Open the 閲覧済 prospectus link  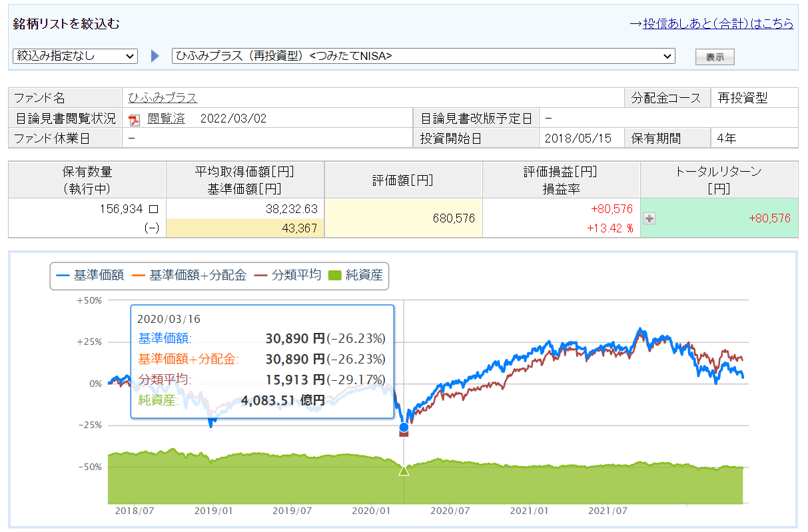(x=167, y=119)
